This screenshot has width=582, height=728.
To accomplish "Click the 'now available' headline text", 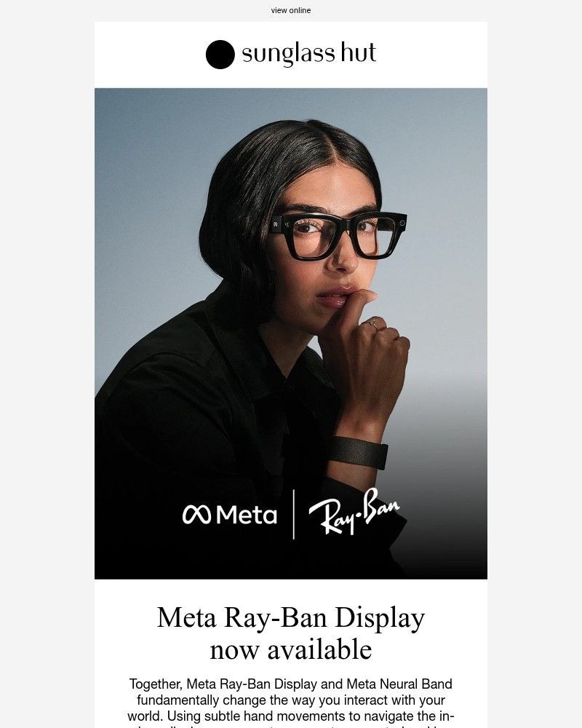I will (290, 649).
